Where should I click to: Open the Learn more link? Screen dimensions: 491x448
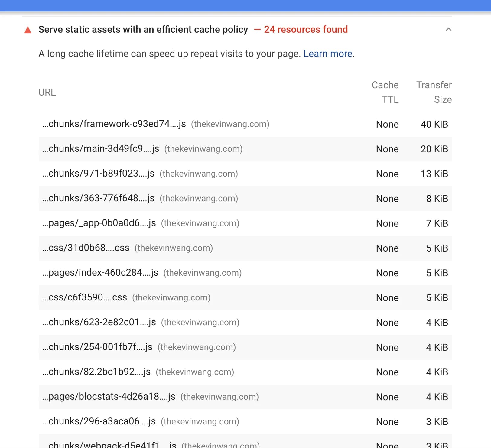click(328, 54)
